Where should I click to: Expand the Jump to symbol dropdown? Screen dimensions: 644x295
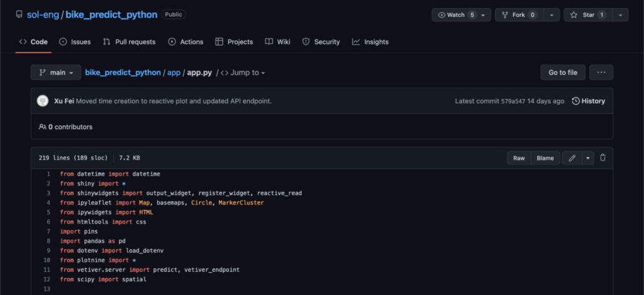coord(243,72)
